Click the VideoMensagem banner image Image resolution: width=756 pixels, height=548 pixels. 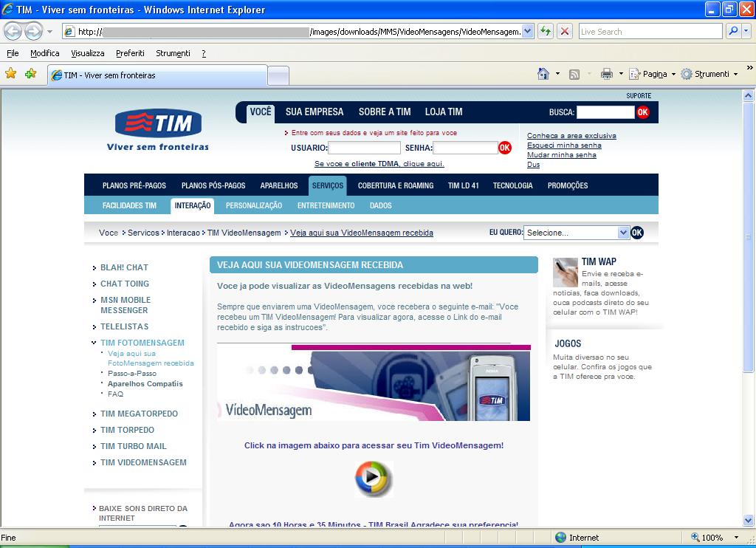(374, 383)
